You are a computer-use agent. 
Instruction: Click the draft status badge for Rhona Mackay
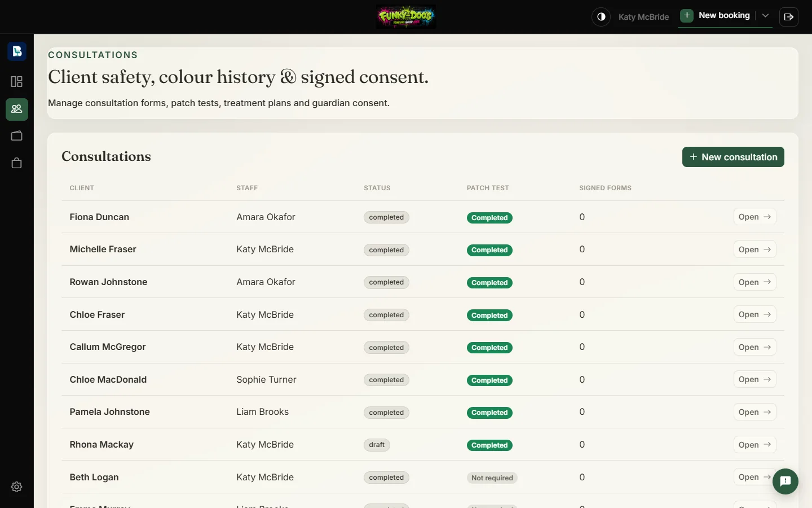pos(377,445)
